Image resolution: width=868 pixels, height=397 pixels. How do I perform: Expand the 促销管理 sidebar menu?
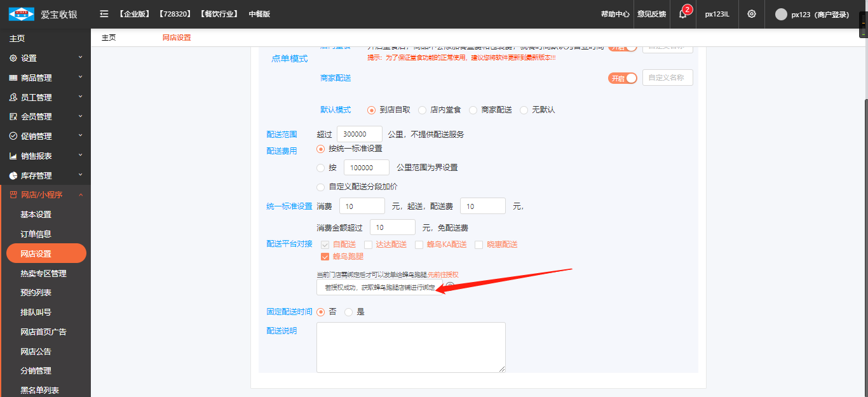click(44, 137)
